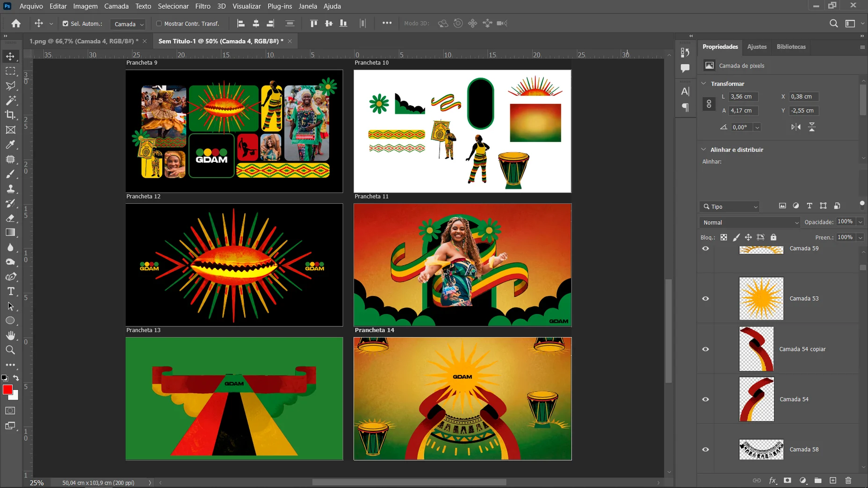Select the Hand tool

[10, 336]
